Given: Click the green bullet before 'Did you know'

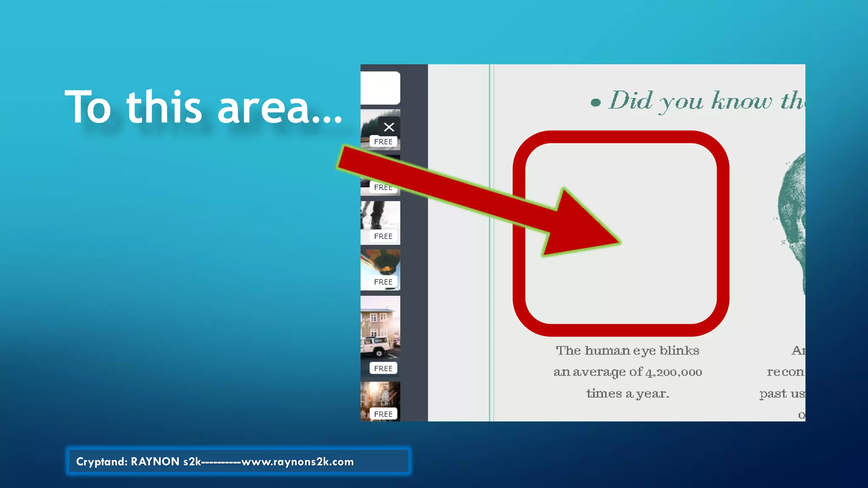Looking at the screenshot, I should click(595, 103).
